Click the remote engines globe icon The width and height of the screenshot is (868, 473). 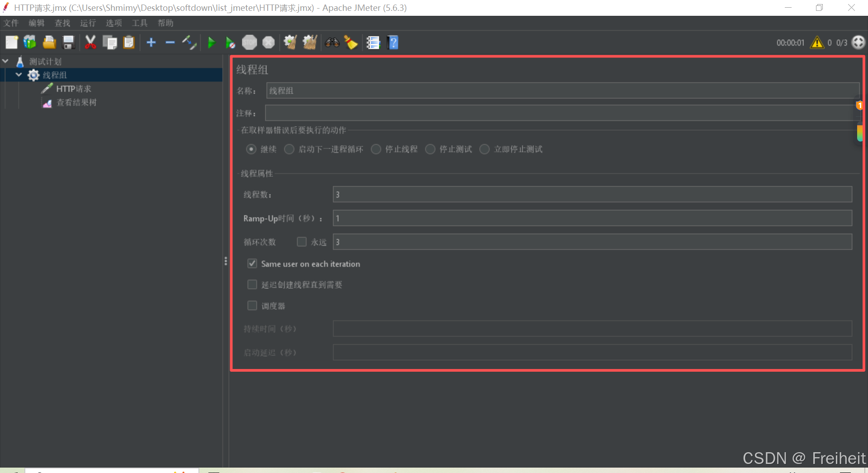click(x=858, y=43)
